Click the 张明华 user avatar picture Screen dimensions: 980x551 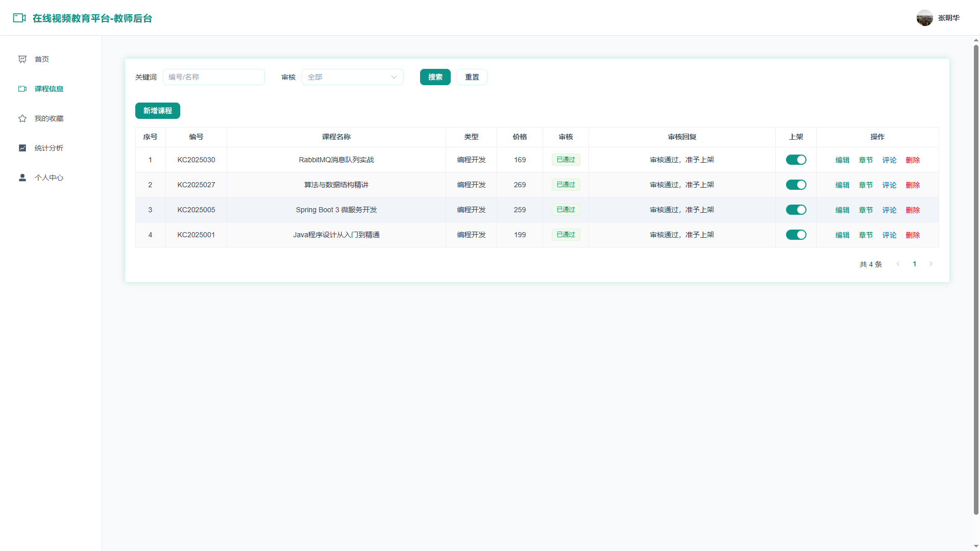click(924, 18)
